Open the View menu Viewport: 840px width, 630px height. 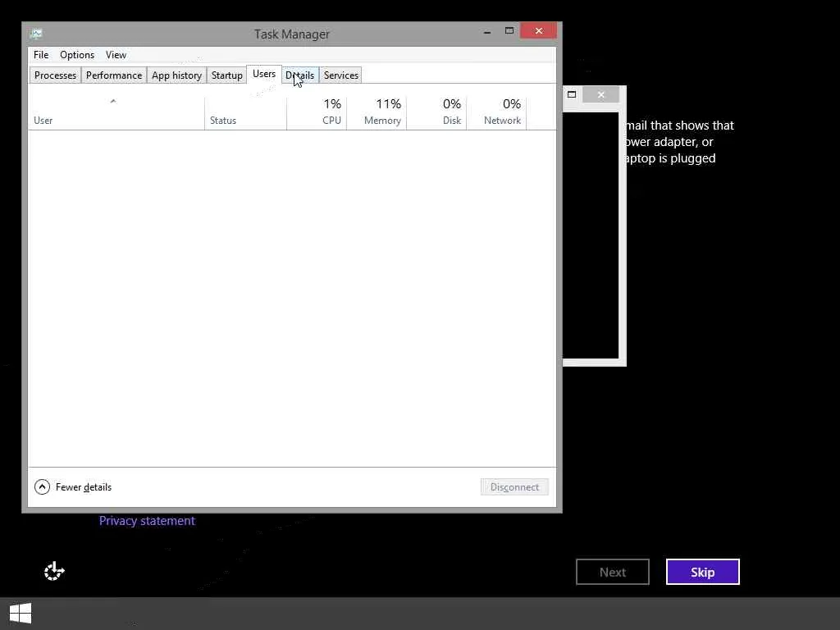point(116,55)
